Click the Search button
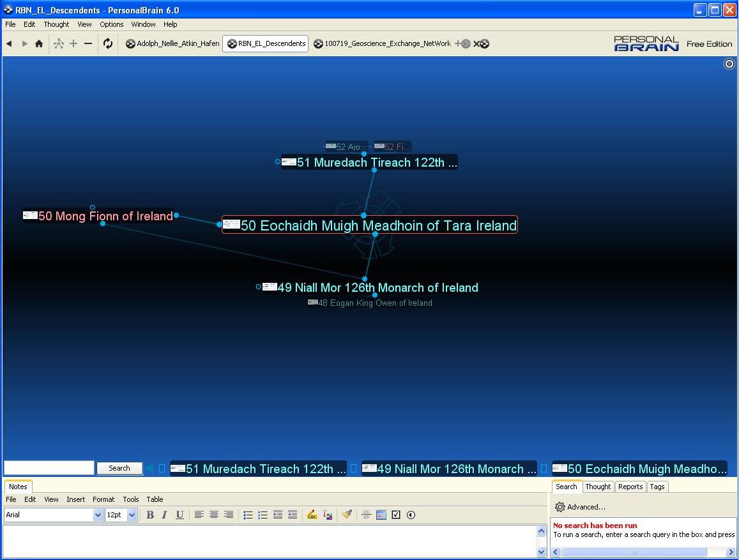Viewport: 739px width, 560px height. (x=119, y=468)
